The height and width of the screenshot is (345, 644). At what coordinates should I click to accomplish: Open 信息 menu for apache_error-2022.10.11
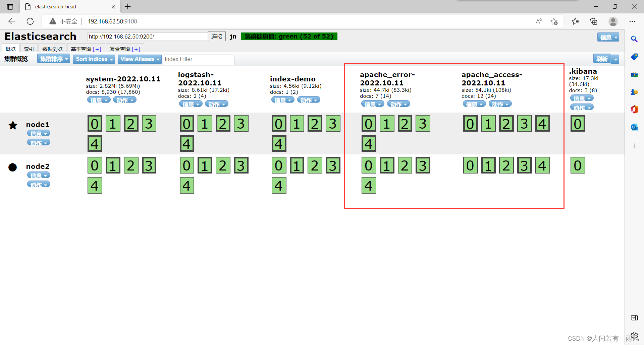pyautogui.click(x=373, y=104)
